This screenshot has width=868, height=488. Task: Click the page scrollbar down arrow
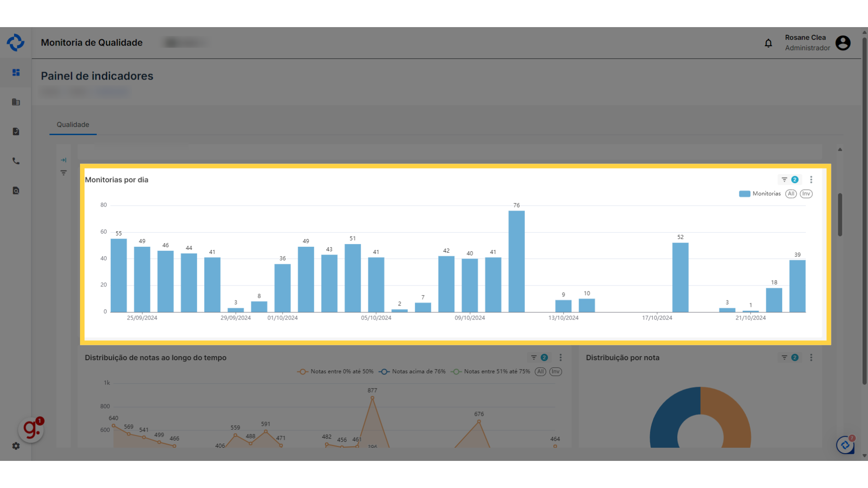coord(864,455)
